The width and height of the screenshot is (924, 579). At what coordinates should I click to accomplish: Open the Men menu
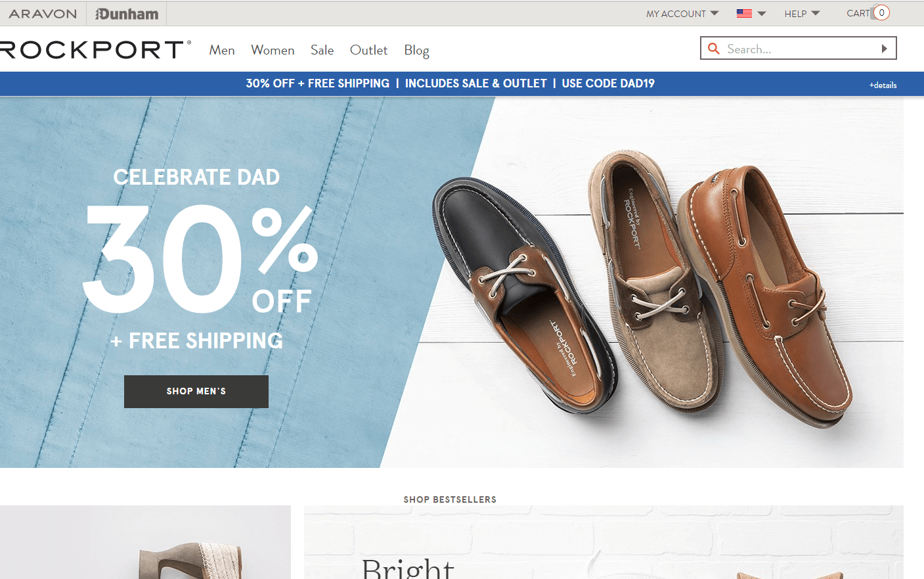click(x=222, y=50)
